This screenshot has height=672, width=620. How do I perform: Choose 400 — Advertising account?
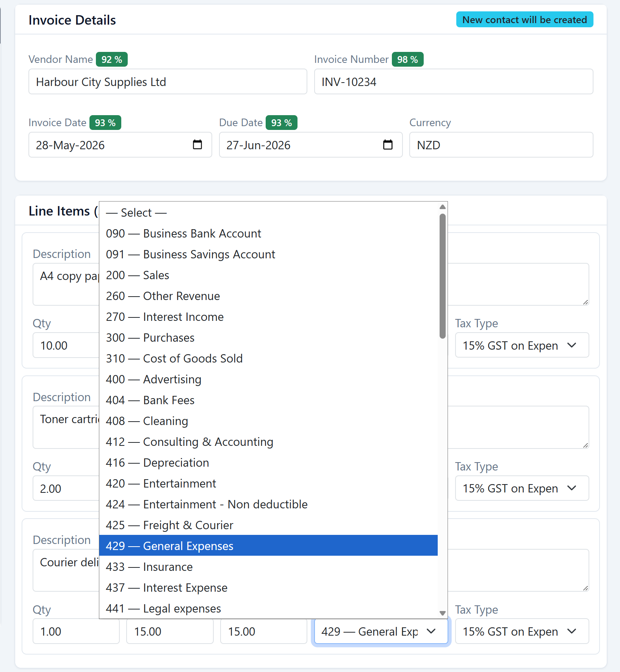pyautogui.click(x=268, y=379)
